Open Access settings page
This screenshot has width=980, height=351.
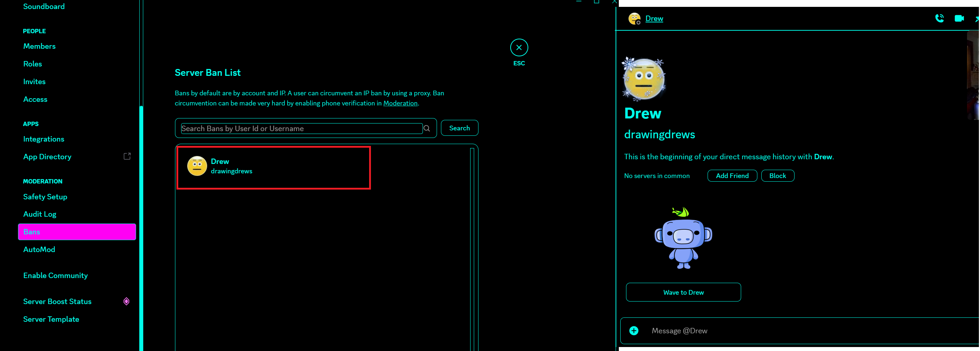coord(35,99)
